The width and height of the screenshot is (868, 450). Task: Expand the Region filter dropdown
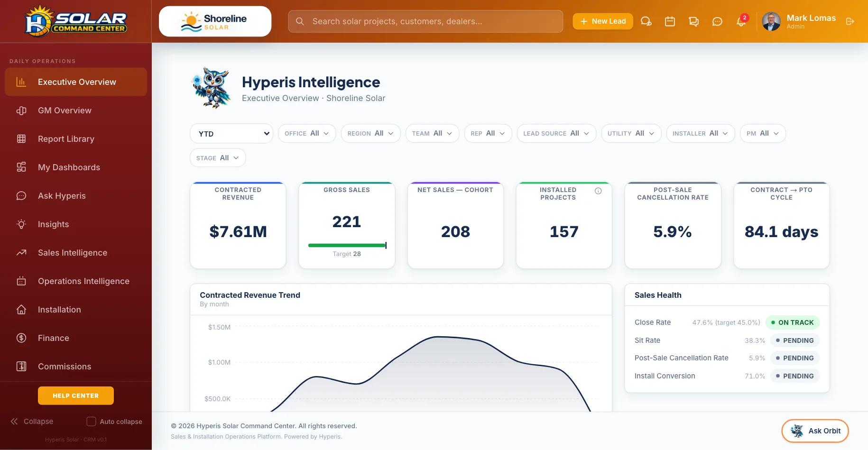370,133
